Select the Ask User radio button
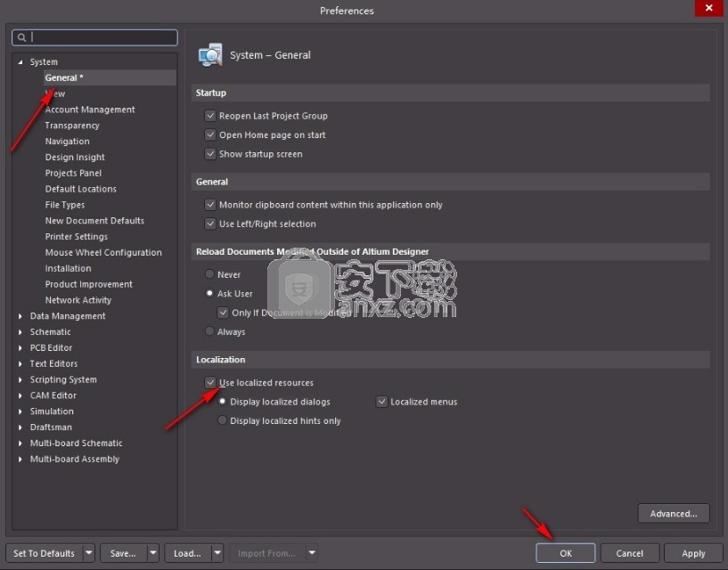728x570 pixels. tap(209, 293)
